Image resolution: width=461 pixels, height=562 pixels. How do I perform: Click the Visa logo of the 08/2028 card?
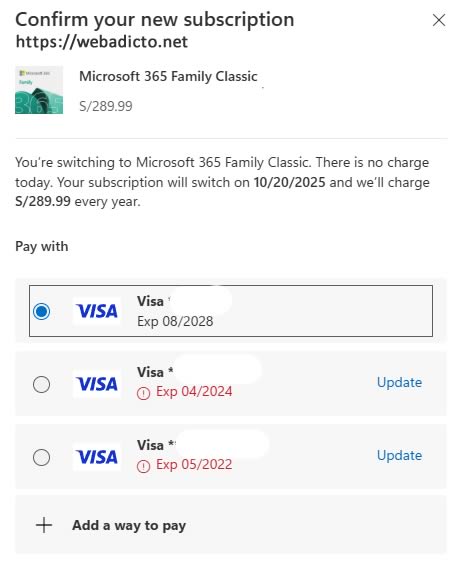pyautogui.click(x=97, y=311)
